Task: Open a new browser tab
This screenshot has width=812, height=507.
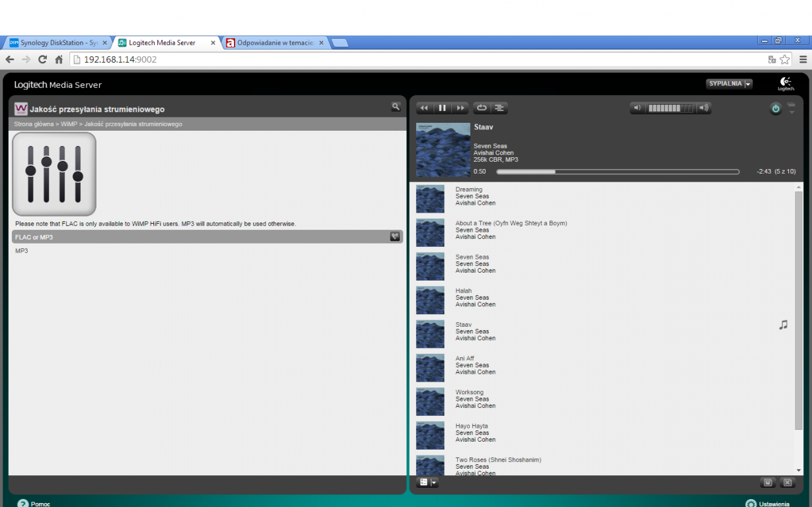Action: (x=340, y=43)
